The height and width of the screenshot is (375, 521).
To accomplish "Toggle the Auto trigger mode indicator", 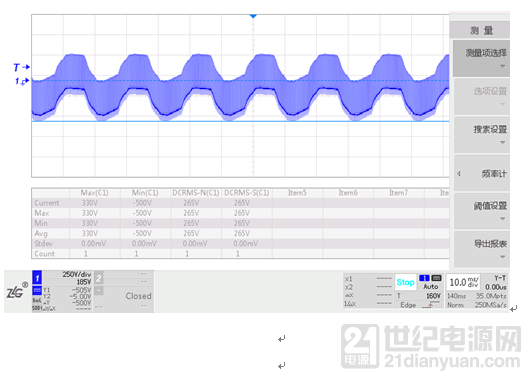I will click(431, 286).
